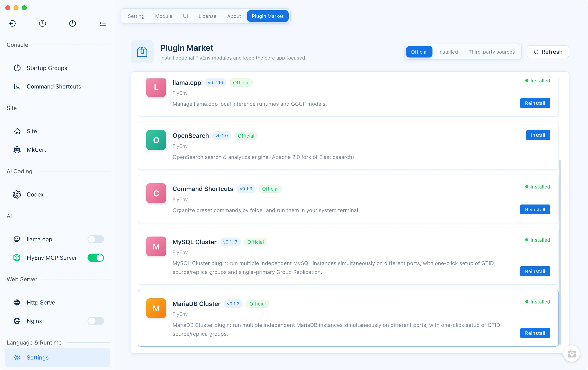Click the plugin list vertical scrollbar
This screenshot has height=370, width=588.
(x=560, y=252)
